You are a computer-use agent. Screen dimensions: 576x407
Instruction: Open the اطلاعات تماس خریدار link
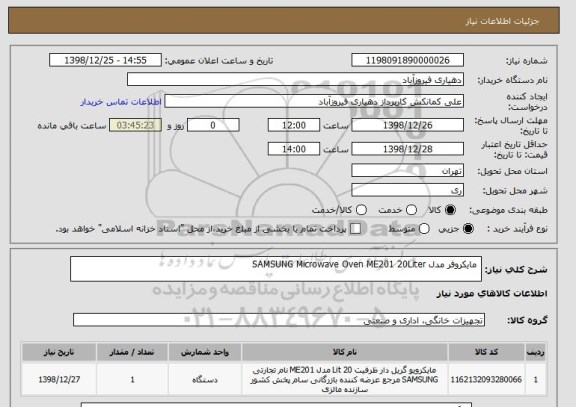click(121, 102)
